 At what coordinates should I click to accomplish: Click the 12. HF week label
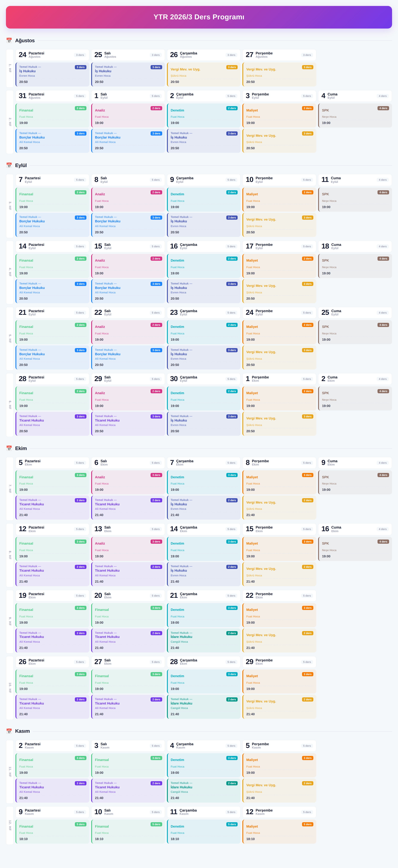pyautogui.click(x=10, y=825)
